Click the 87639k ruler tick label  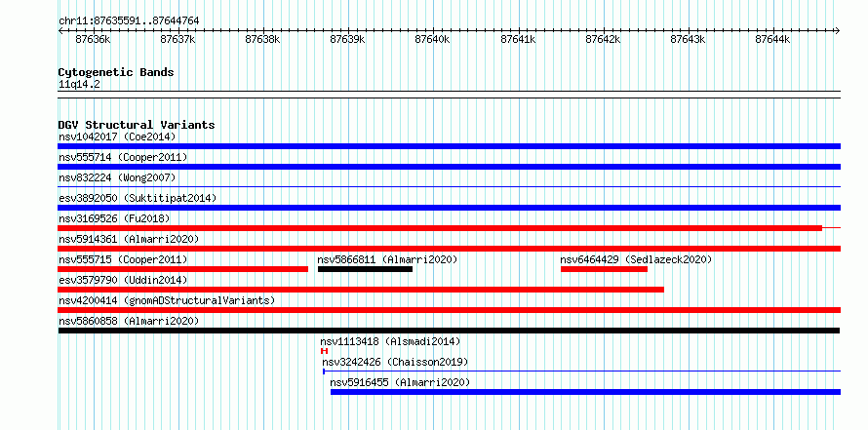[x=347, y=39]
